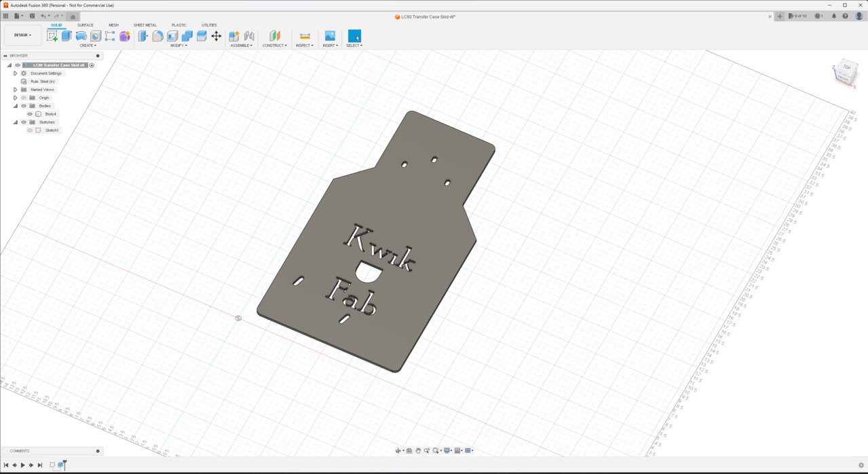Image resolution: width=868 pixels, height=474 pixels.
Task: Switch to the SURFACE tab
Action: click(86, 25)
